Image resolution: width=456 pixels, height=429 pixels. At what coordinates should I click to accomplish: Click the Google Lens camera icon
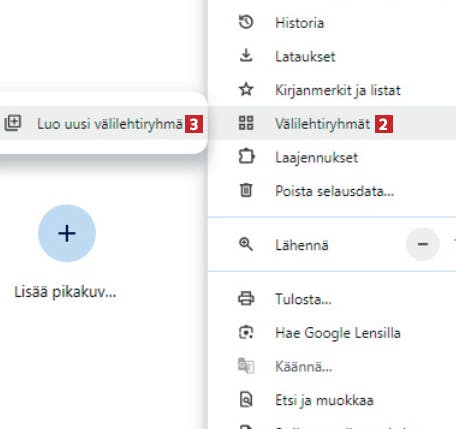click(246, 332)
